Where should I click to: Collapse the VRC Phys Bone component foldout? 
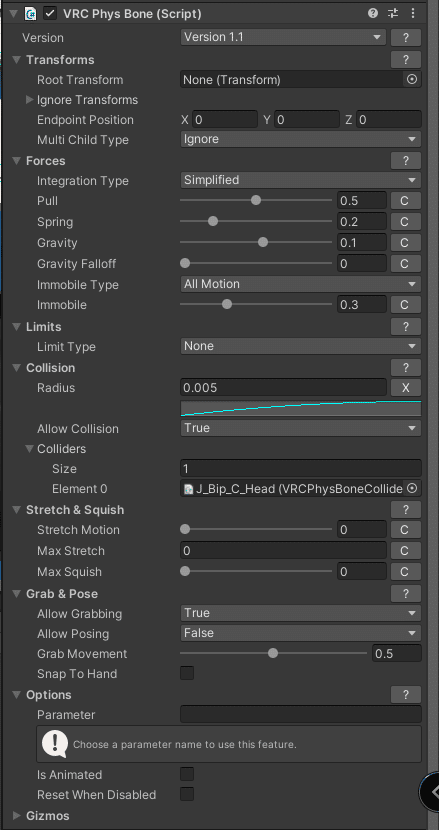(x=13, y=14)
